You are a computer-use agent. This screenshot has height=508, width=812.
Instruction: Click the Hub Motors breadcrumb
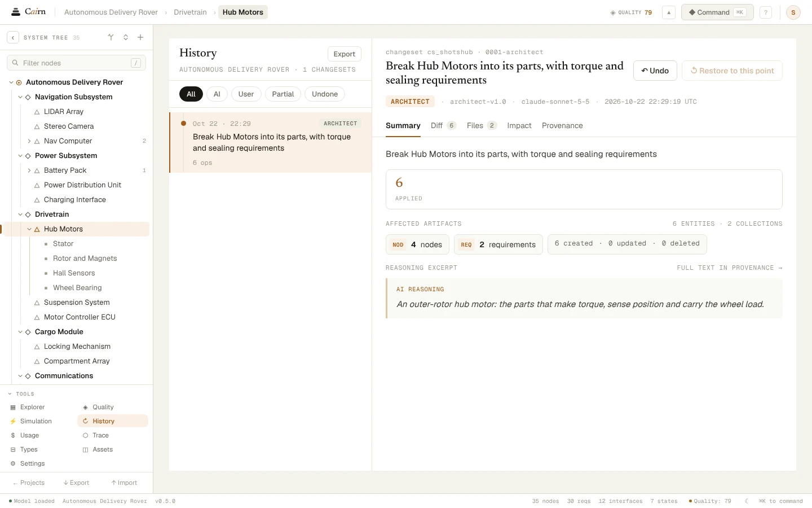(243, 12)
